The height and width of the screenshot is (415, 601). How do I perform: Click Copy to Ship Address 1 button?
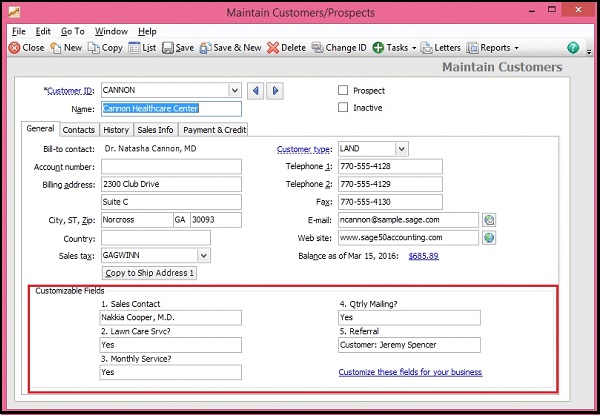149,273
